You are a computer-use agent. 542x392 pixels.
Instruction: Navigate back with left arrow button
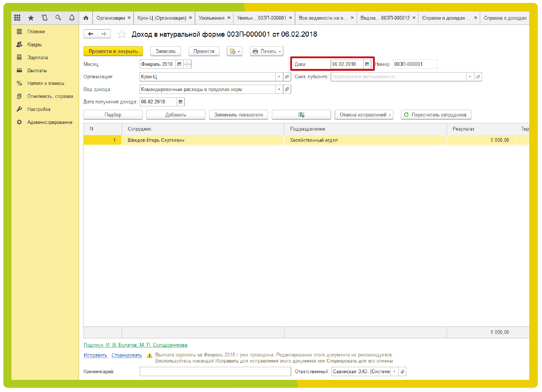click(x=91, y=34)
